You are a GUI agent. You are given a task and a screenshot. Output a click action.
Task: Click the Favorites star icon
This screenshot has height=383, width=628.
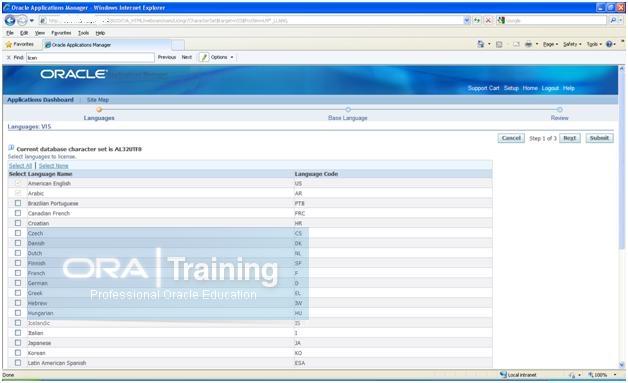coord(8,44)
